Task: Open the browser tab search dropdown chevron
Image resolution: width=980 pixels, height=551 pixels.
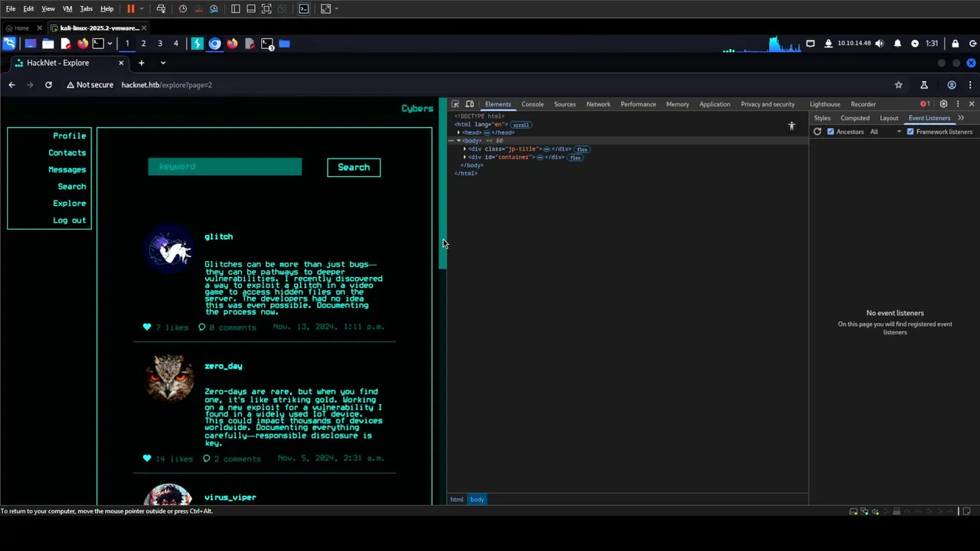Action: (x=162, y=63)
